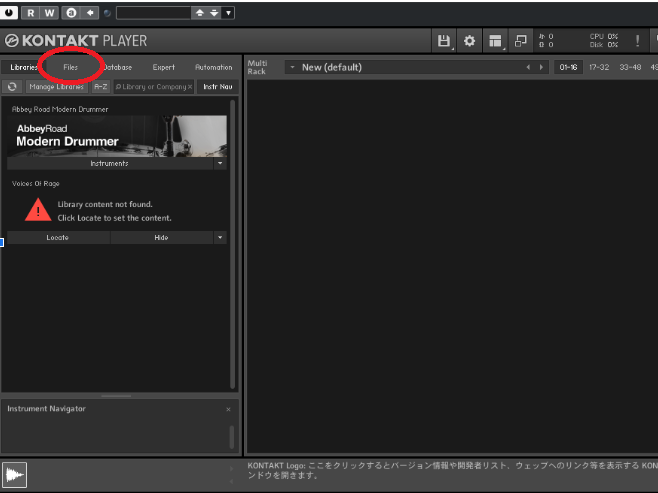Open the floppy disk Files menu

pos(444,41)
